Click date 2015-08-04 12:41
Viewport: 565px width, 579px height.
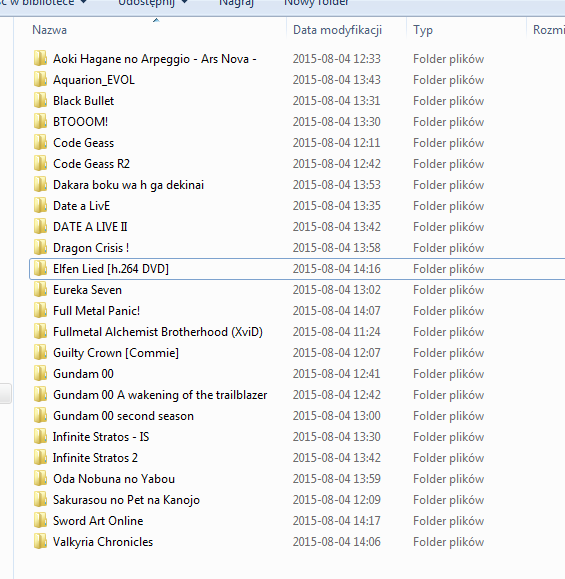click(336, 374)
